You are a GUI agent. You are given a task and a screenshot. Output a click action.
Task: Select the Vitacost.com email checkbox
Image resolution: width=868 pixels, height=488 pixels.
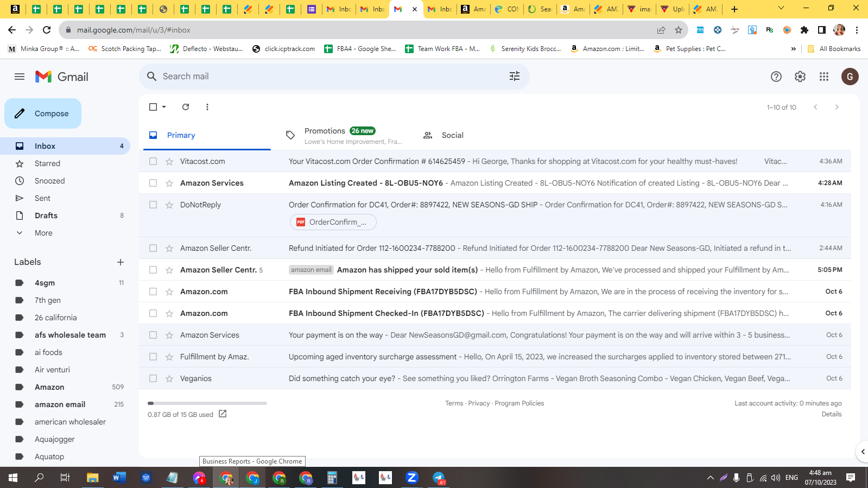tap(153, 161)
